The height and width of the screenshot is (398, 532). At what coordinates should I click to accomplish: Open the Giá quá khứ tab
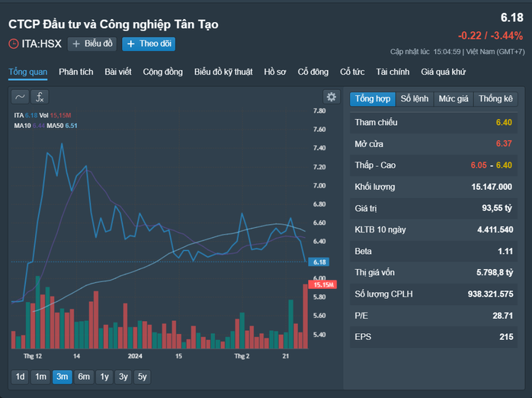tap(443, 72)
